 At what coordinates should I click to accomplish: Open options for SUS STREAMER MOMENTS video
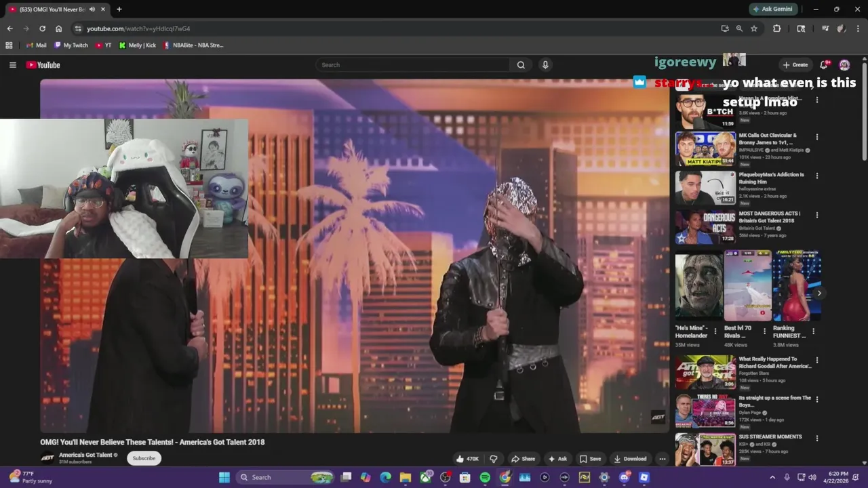(x=816, y=439)
